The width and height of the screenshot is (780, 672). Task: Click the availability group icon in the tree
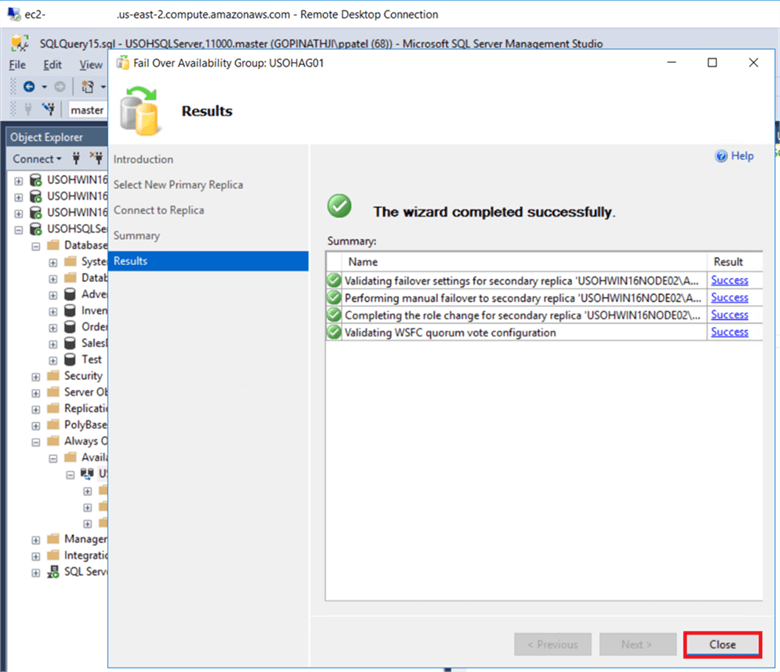point(87,474)
